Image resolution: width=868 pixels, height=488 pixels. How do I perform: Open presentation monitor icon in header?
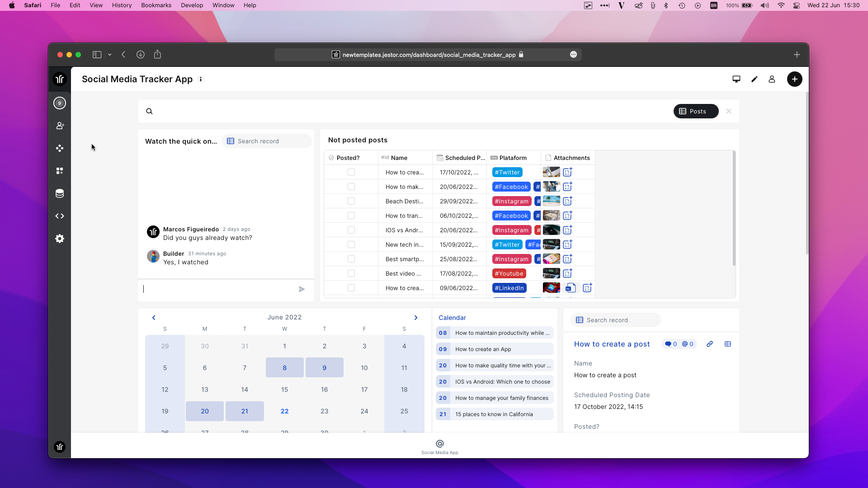(736, 79)
